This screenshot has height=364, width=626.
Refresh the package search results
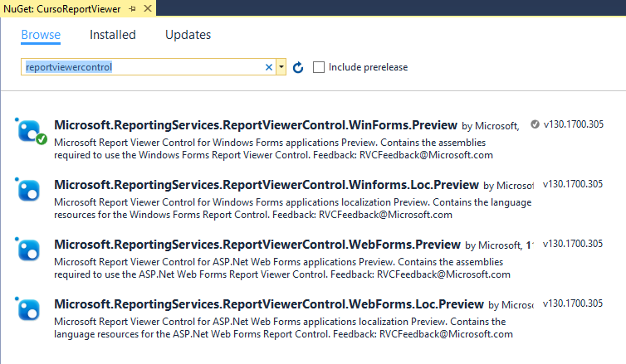298,67
